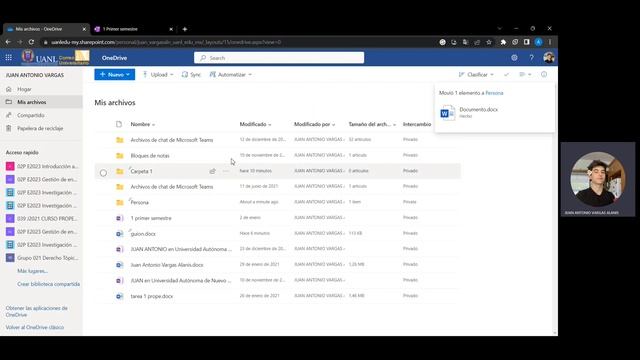The width and height of the screenshot is (640, 360).
Task: Open the account profile picture
Action: click(x=549, y=58)
